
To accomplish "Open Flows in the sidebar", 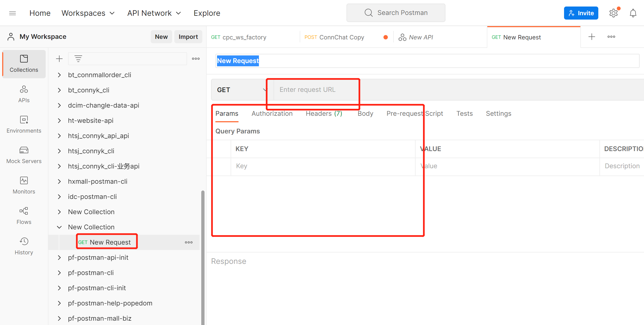I will (x=24, y=216).
